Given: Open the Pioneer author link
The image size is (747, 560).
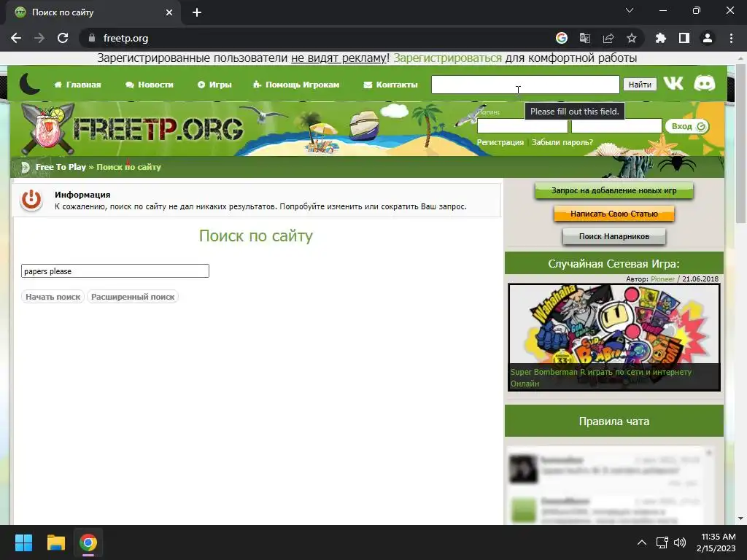Looking at the screenshot, I should point(662,279).
